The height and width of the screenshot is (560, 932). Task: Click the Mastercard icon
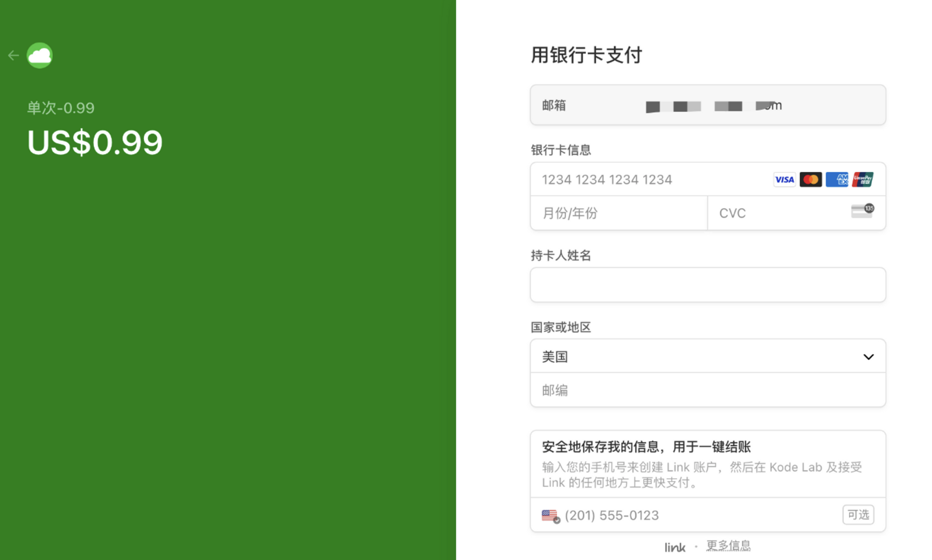(x=810, y=180)
